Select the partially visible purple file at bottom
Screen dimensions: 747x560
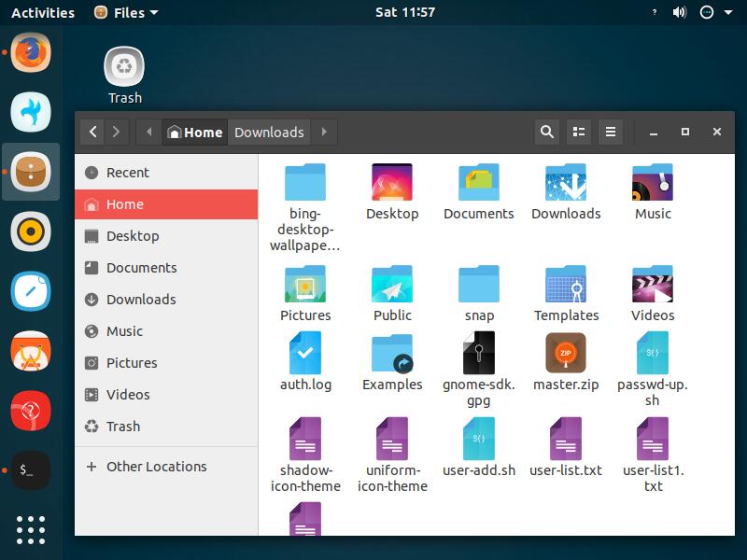(305, 519)
